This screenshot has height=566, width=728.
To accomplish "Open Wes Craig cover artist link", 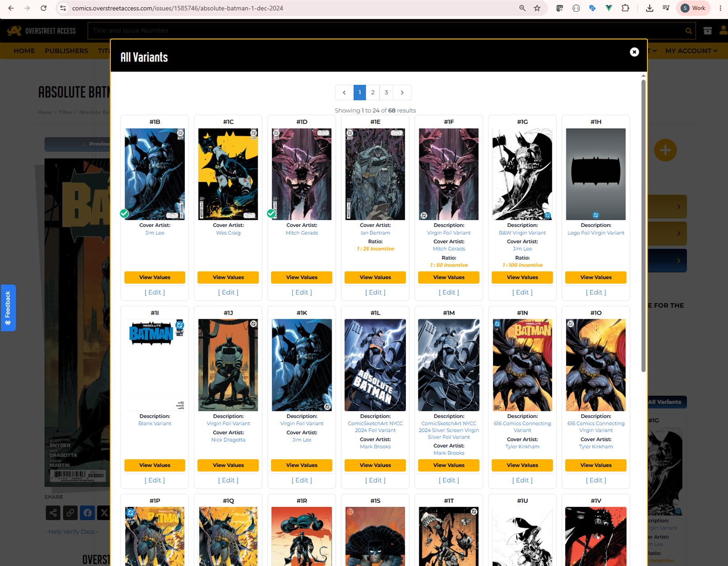I will coord(228,233).
